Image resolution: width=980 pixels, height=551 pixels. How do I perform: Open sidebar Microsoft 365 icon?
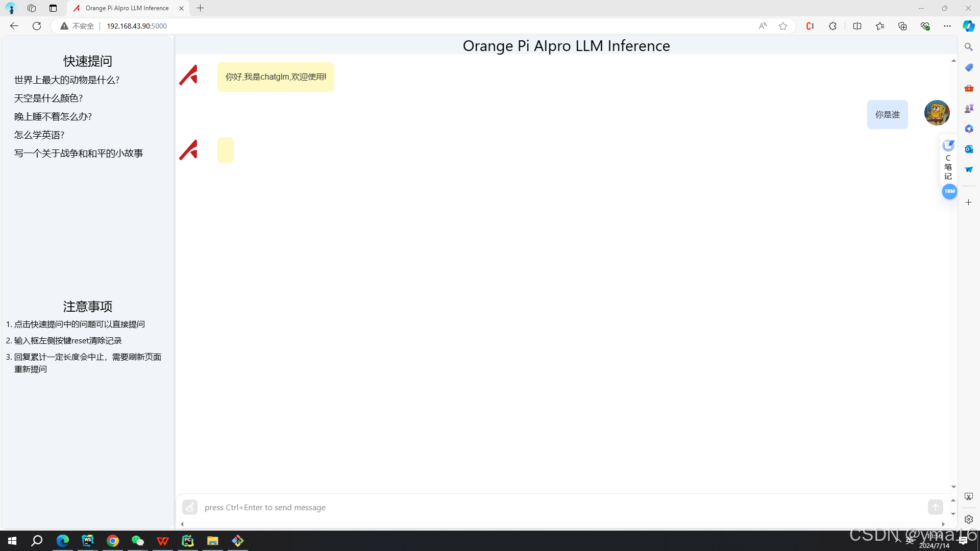coord(968,129)
